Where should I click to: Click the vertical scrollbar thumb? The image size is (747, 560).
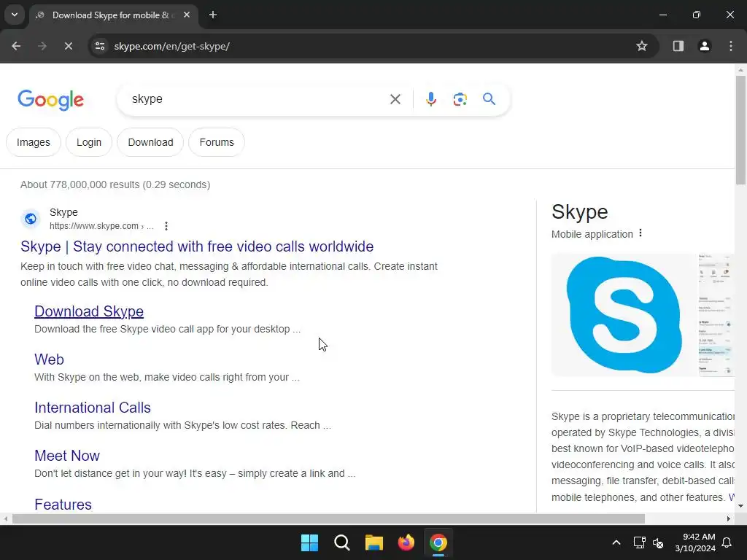point(740,130)
